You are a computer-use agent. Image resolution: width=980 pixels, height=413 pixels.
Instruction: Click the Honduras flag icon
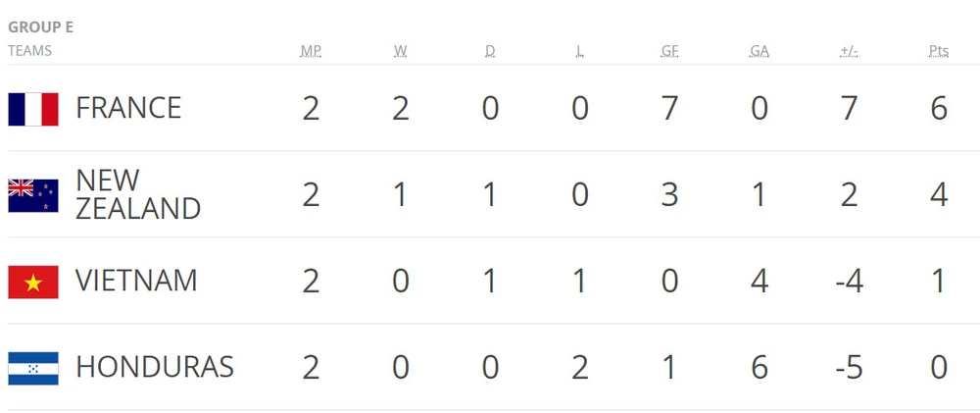pyautogui.click(x=33, y=368)
